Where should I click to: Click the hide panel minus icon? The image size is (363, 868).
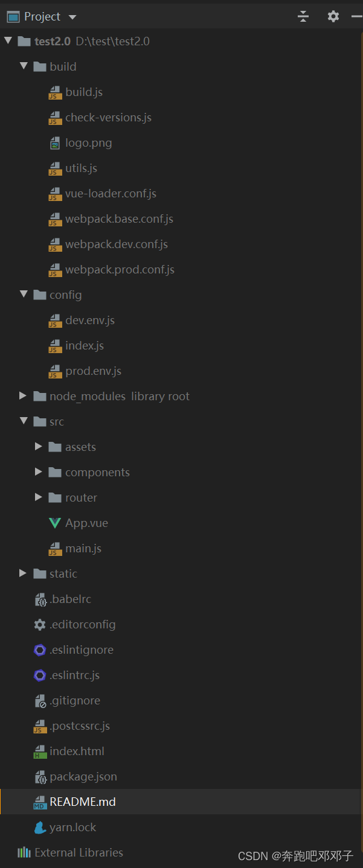(x=356, y=16)
